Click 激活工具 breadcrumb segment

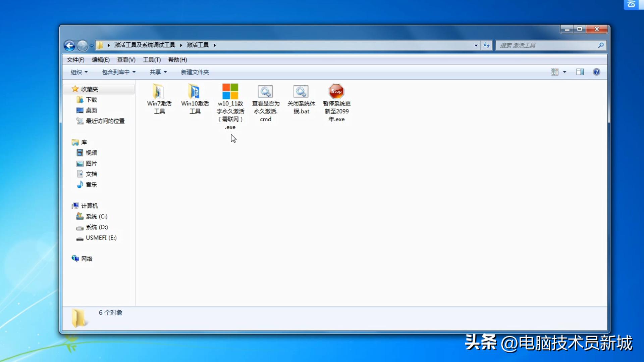click(x=198, y=45)
